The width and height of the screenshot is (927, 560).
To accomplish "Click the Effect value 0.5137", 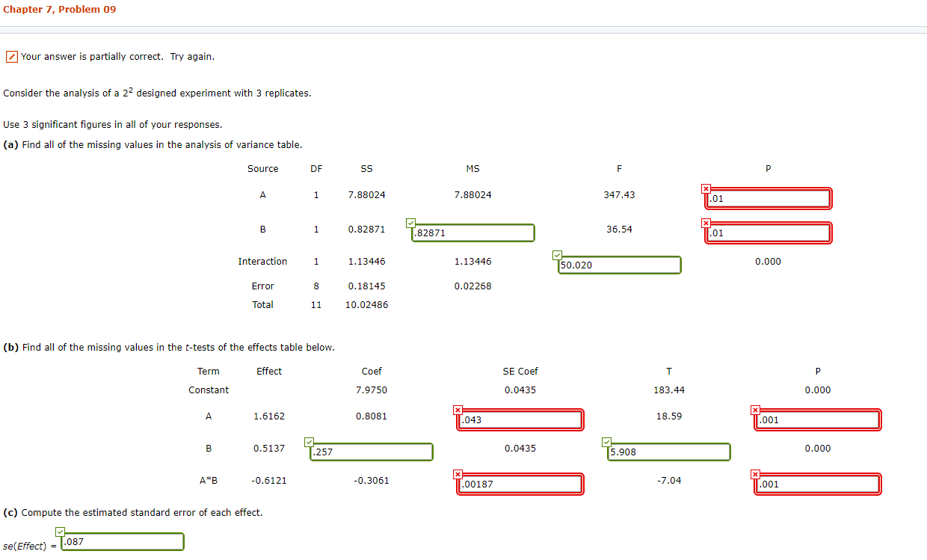I will (x=269, y=449).
